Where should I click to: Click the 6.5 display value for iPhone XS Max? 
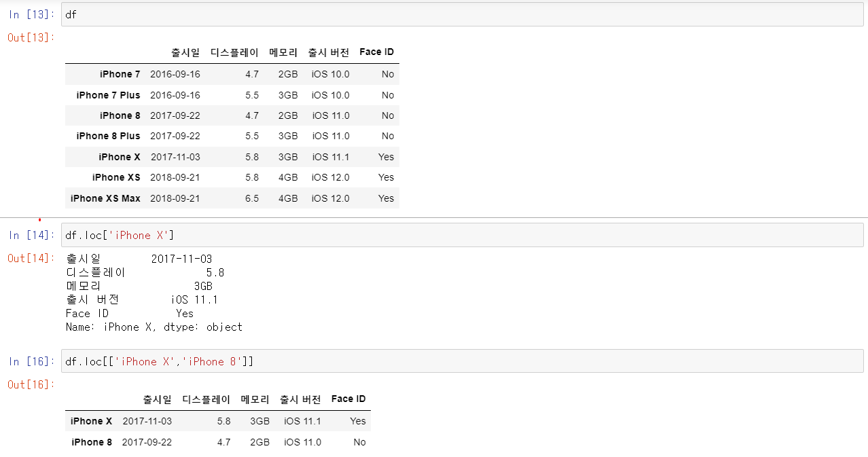click(x=252, y=198)
